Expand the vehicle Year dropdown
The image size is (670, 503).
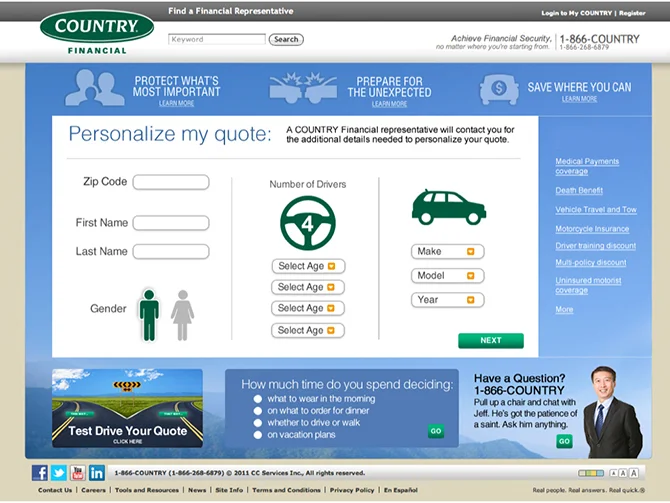click(447, 300)
